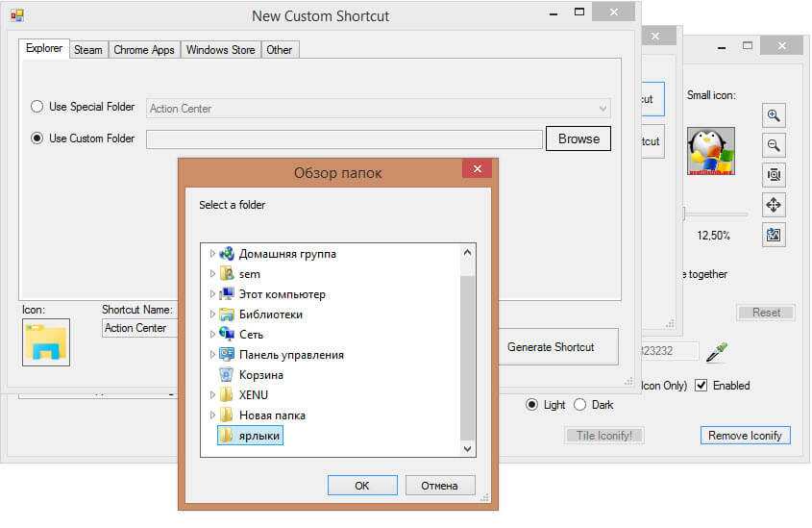Click the Generate Shortcut button
The image size is (812, 528).
pyautogui.click(x=551, y=347)
